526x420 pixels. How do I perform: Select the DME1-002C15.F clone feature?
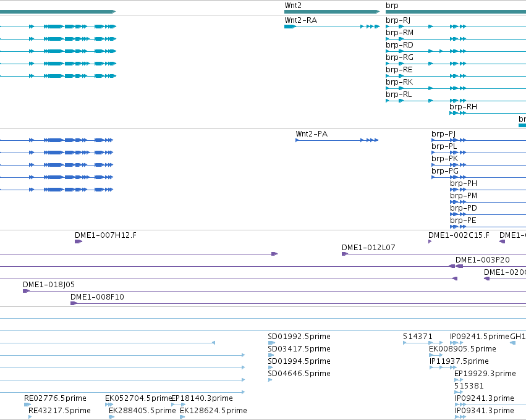pos(430,241)
